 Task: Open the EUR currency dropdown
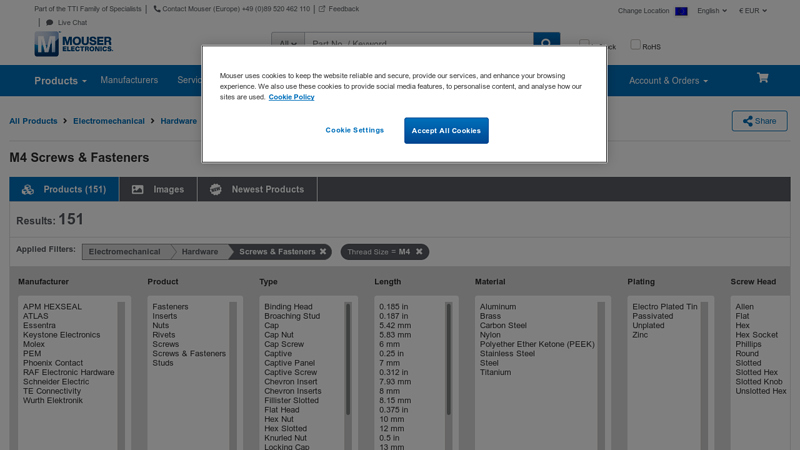point(753,11)
